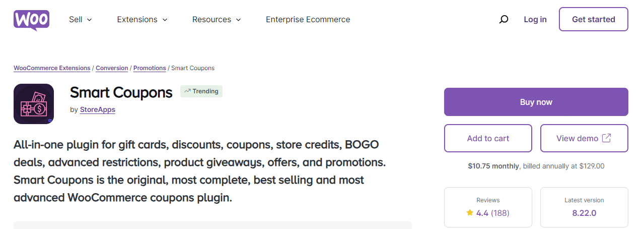Click the Woo logo
Screen dimensions: 644x229
coord(31,20)
